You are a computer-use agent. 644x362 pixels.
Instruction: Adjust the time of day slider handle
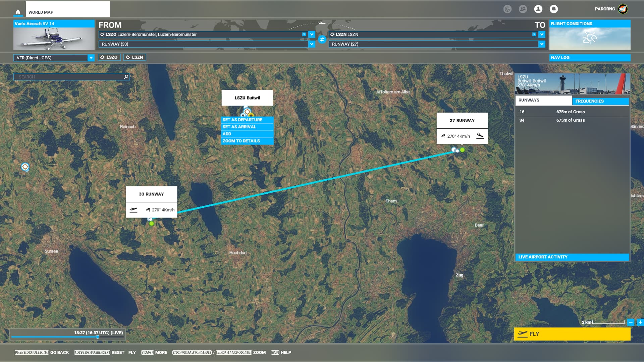98,337
